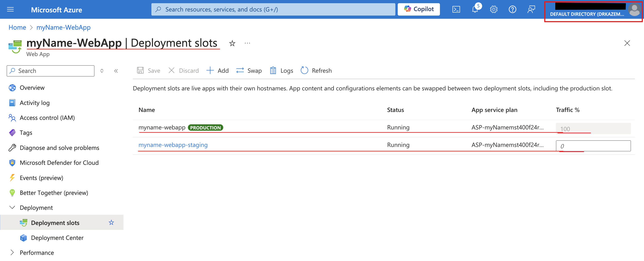
Task: Click the PRODUCTION badge
Action: pyautogui.click(x=206, y=128)
